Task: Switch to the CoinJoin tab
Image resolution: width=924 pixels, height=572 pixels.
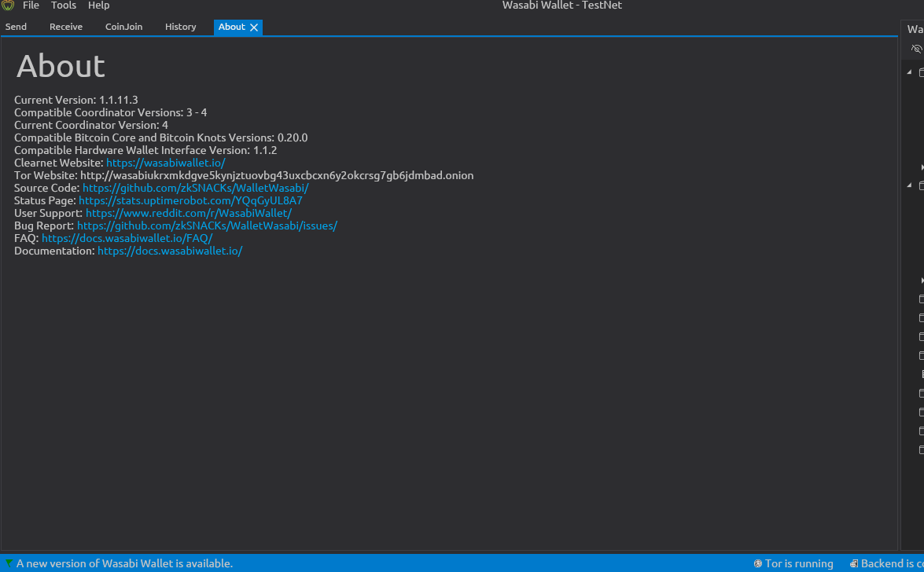Action: pos(123,27)
